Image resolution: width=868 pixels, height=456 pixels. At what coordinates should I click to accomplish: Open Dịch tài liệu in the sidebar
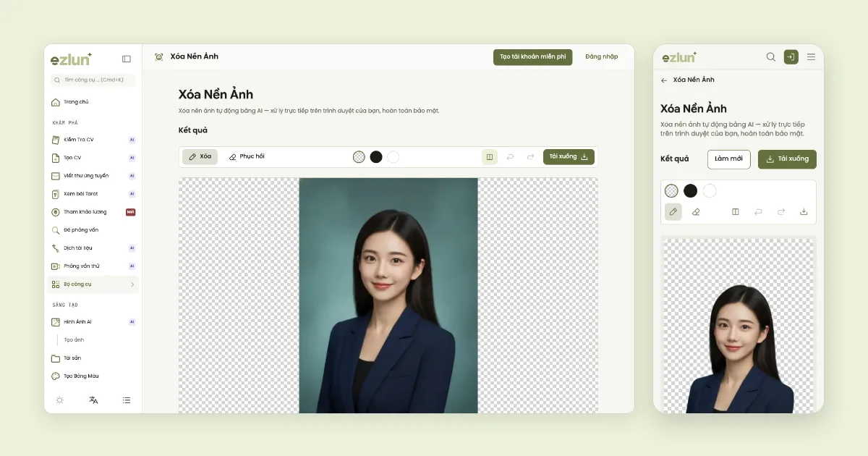pyautogui.click(x=93, y=248)
